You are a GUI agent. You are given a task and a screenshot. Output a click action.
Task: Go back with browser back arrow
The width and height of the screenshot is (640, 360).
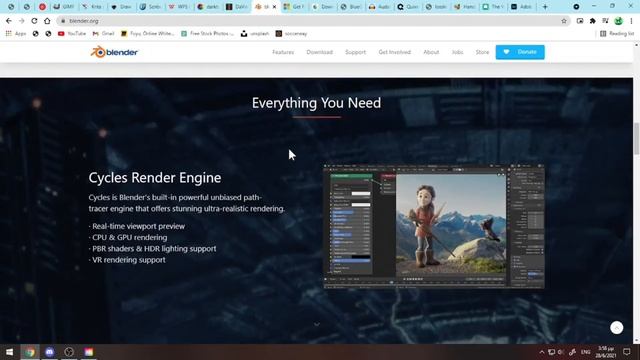coord(9,21)
